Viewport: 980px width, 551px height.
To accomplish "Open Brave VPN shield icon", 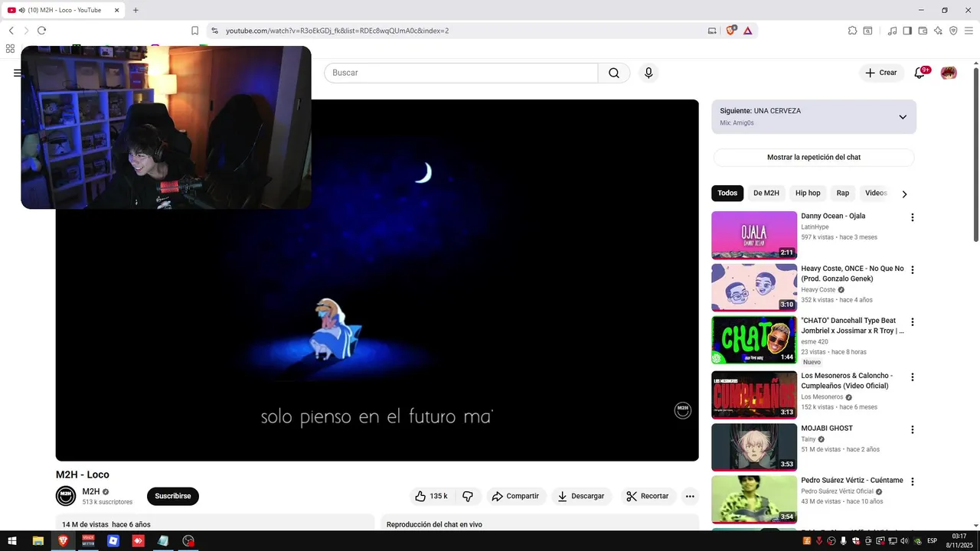I will pyautogui.click(x=953, y=31).
